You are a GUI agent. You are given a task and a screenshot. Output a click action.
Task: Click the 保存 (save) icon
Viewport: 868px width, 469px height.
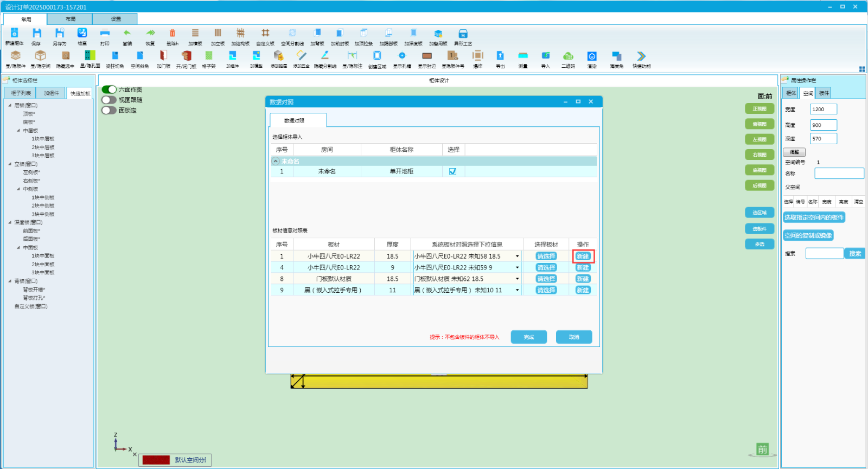click(x=36, y=34)
